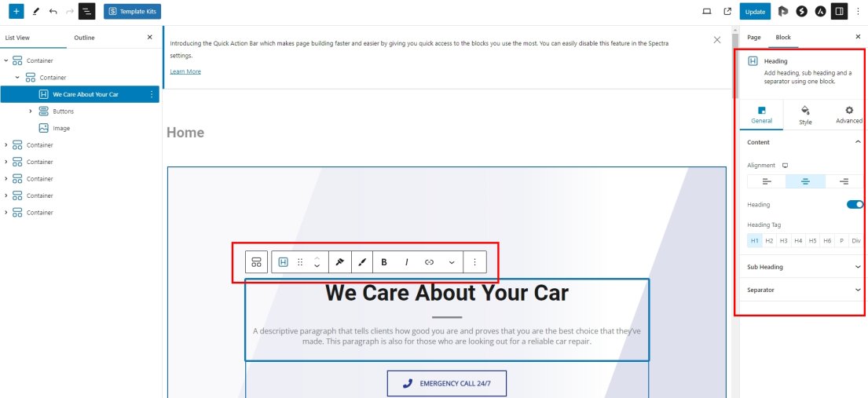The height and width of the screenshot is (398, 868).
Task: Align heading left
Action: [x=767, y=181]
